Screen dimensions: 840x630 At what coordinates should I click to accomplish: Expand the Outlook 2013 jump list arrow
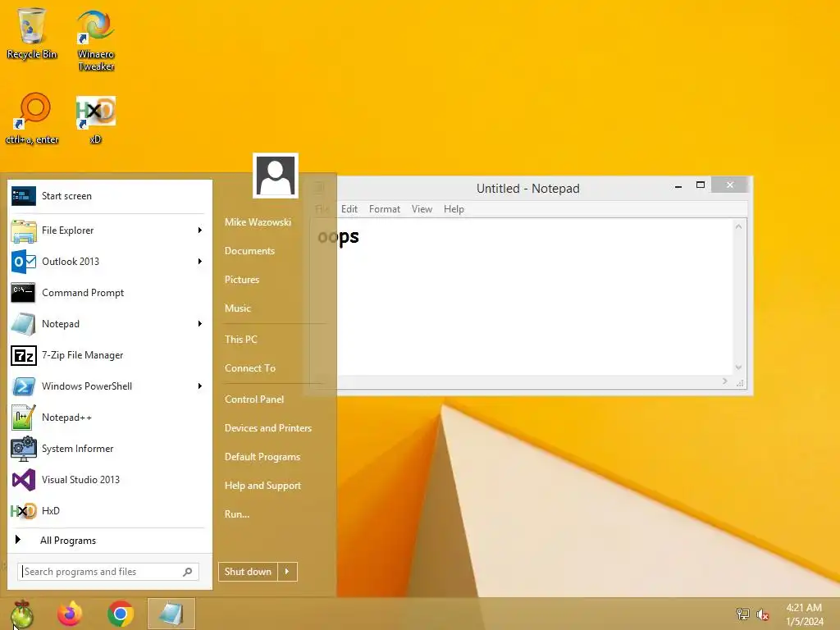coord(200,262)
